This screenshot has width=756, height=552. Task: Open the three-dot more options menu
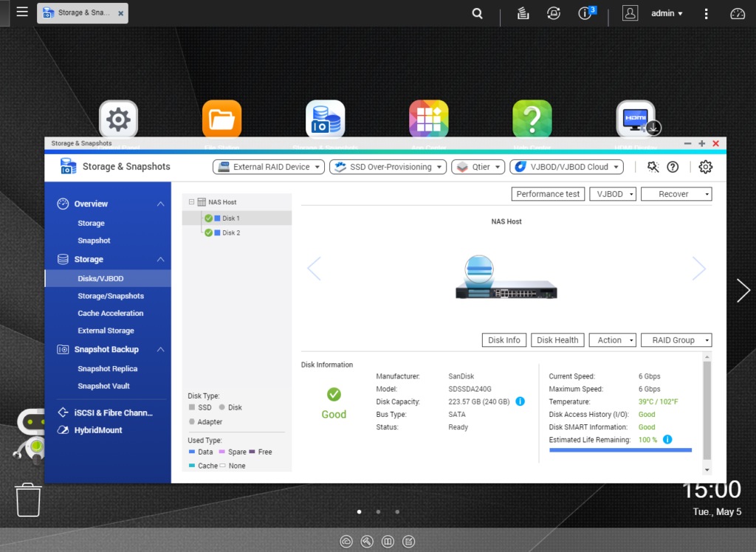pyautogui.click(x=706, y=13)
